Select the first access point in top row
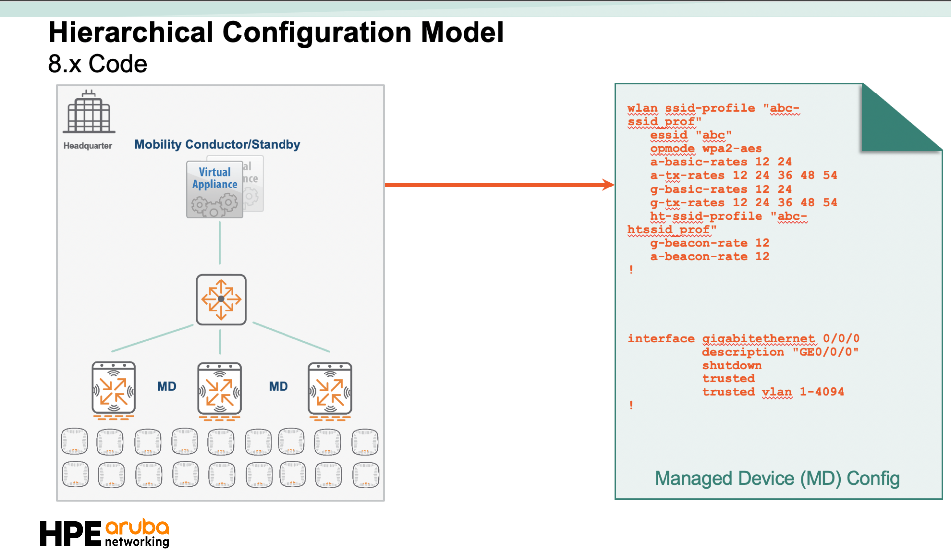 [74, 441]
